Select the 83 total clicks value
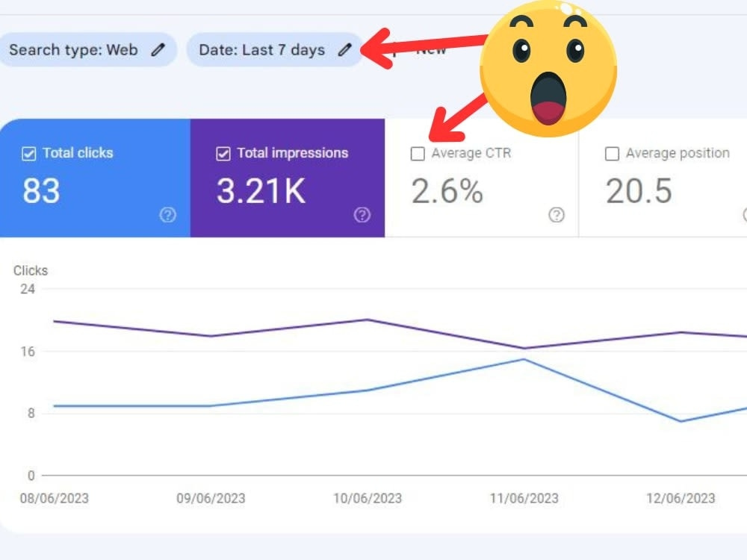Screen dimensions: 747x560 (41, 191)
